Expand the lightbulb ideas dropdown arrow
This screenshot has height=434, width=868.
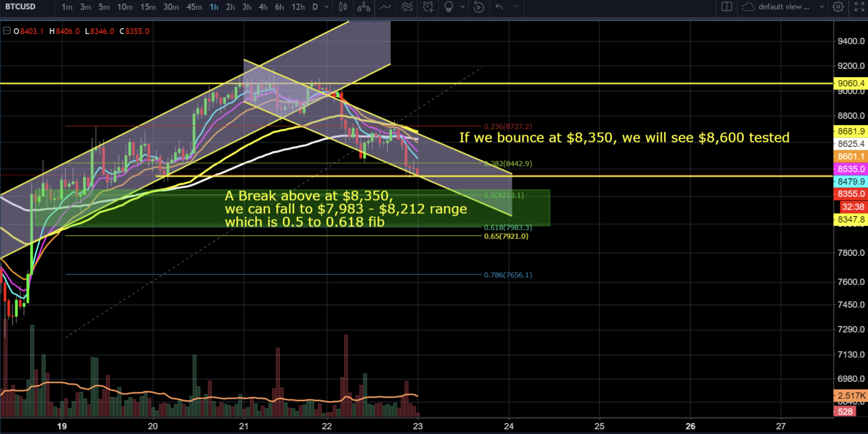point(462,7)
